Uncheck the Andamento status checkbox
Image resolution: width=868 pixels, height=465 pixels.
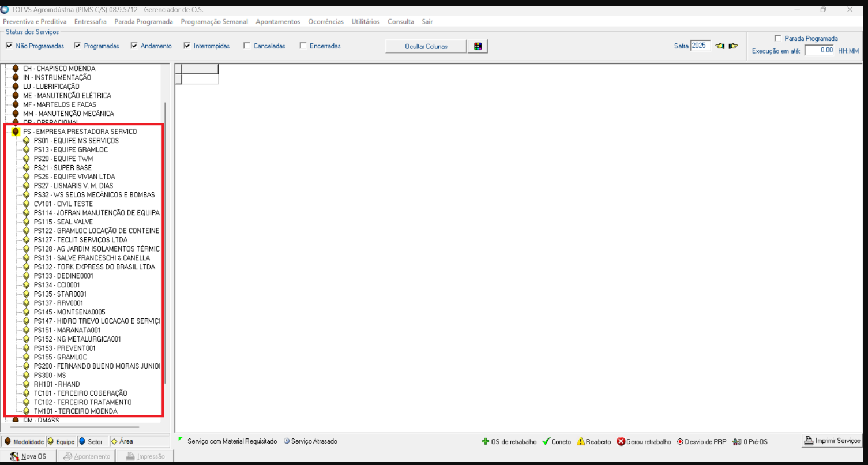[134, 46]
